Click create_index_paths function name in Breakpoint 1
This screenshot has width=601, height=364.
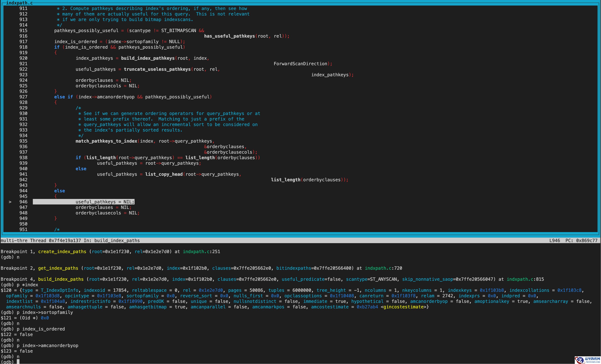[62, 252]
